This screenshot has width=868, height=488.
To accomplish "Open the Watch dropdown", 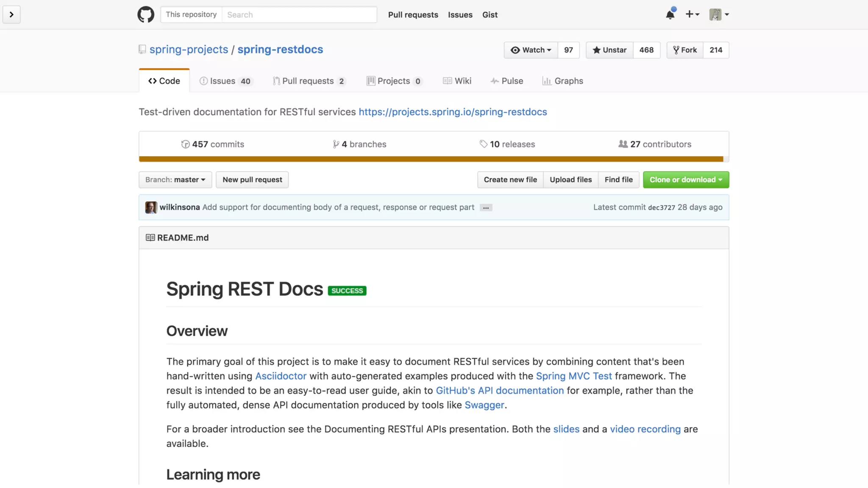I will tap(531, 50).
